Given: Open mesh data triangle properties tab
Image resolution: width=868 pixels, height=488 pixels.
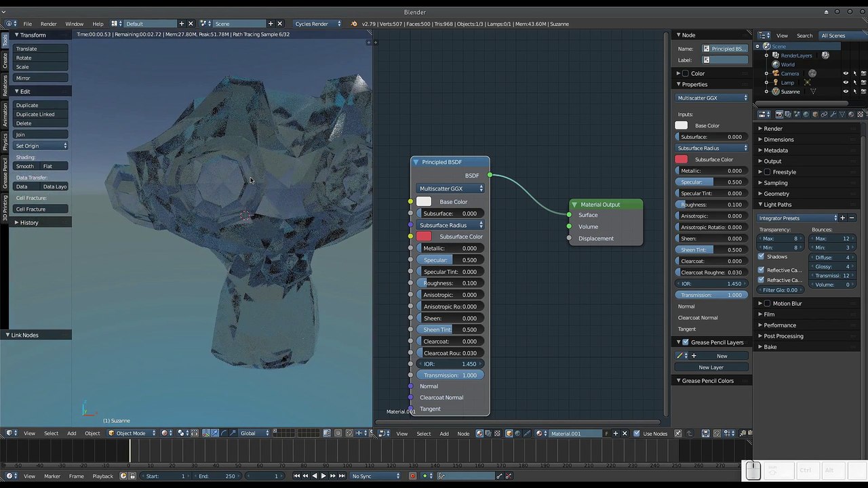Looking at the screenshot, I should pos(841,115).
